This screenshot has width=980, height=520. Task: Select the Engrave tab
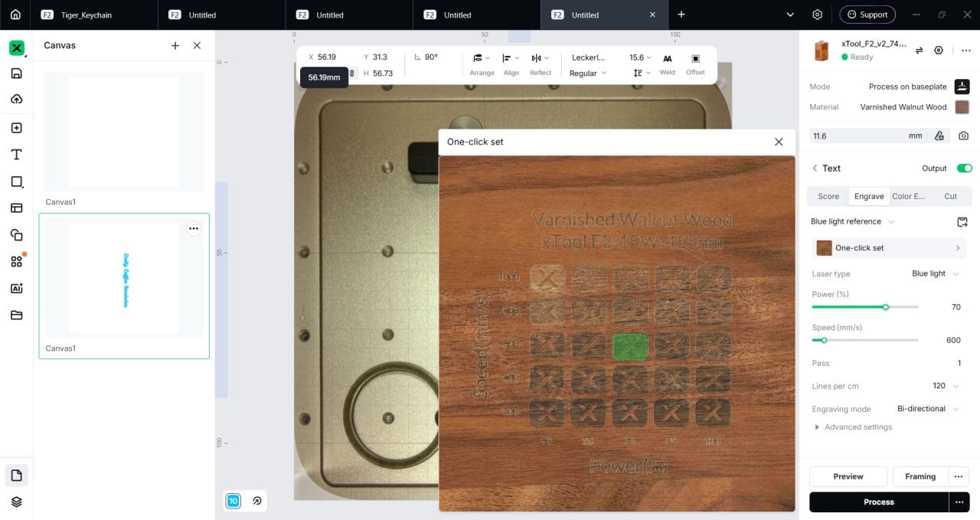(869, 196)
